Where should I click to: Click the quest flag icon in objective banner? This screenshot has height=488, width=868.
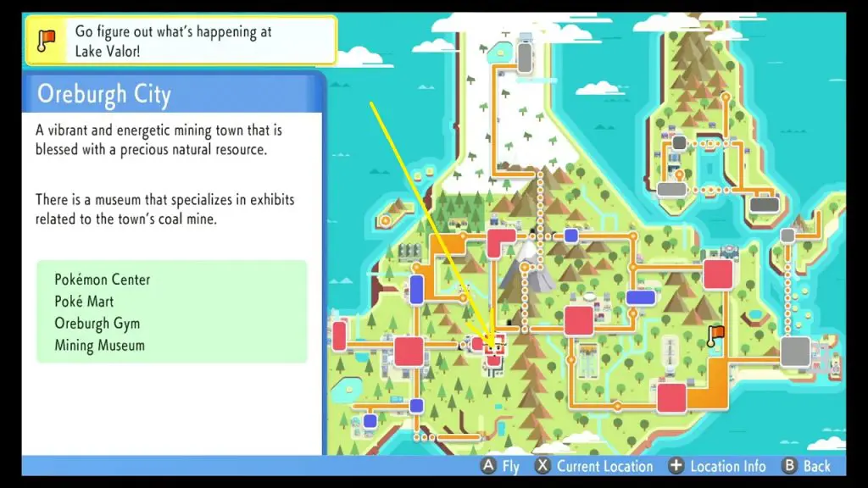click(46, 39)
